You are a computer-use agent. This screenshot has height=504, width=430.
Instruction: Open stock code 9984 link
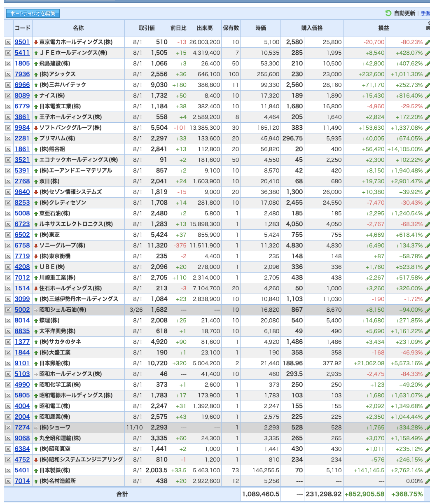tap(22, 128)
